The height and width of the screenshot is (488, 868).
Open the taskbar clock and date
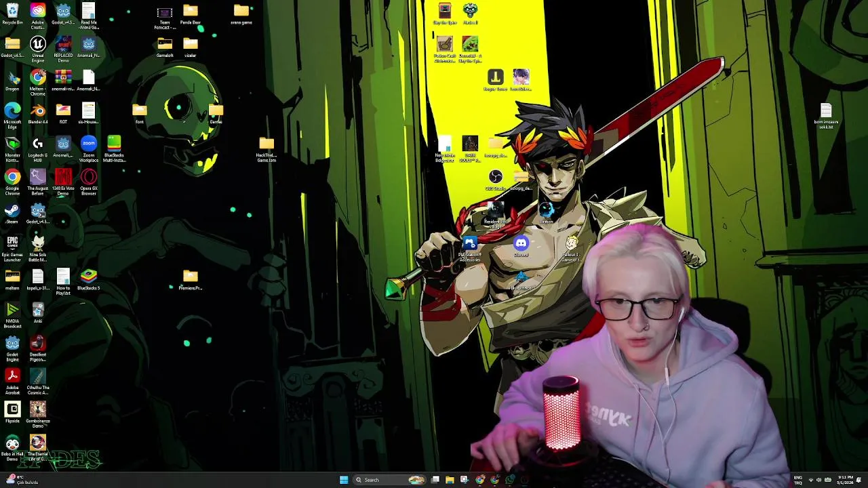(x=845, y=480)
